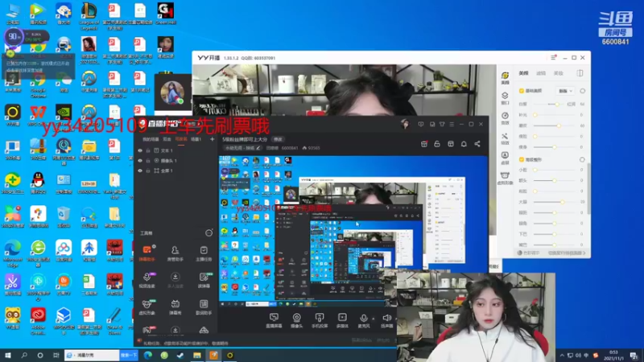This screenshot has height=362, width=644.
Task: Open the 特效 effects side icon in YY
Action: pos(505,138)
